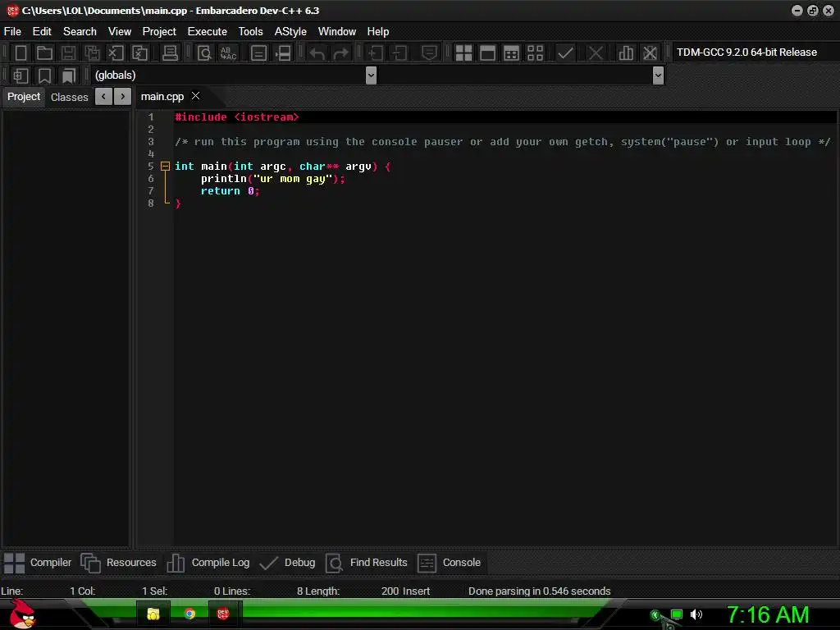Image resolution: width=840 pixels, height=630 pixels.
Task: Click the Open file folder icon
Action: pyautogui.click(x=44, y=52)
